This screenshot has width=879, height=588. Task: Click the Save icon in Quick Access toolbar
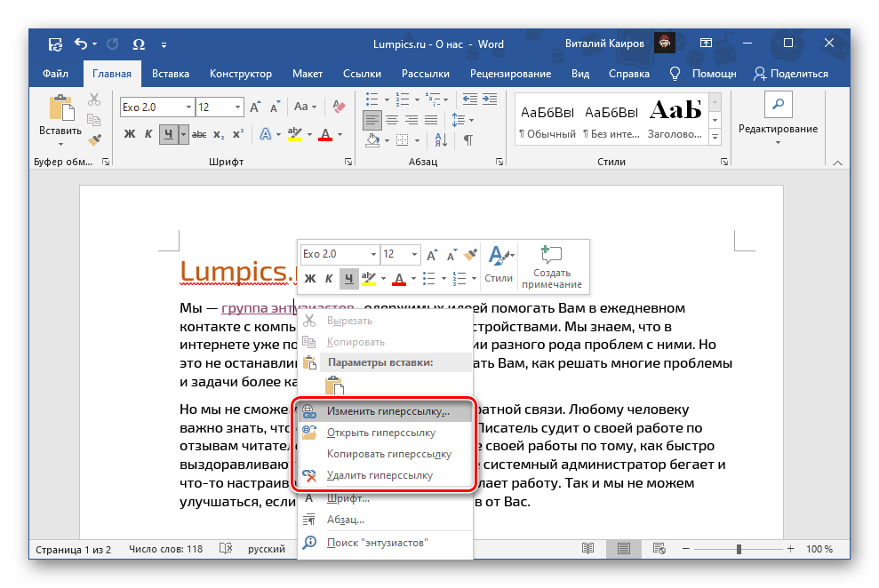pyautogui.click(x=55, y=44)
